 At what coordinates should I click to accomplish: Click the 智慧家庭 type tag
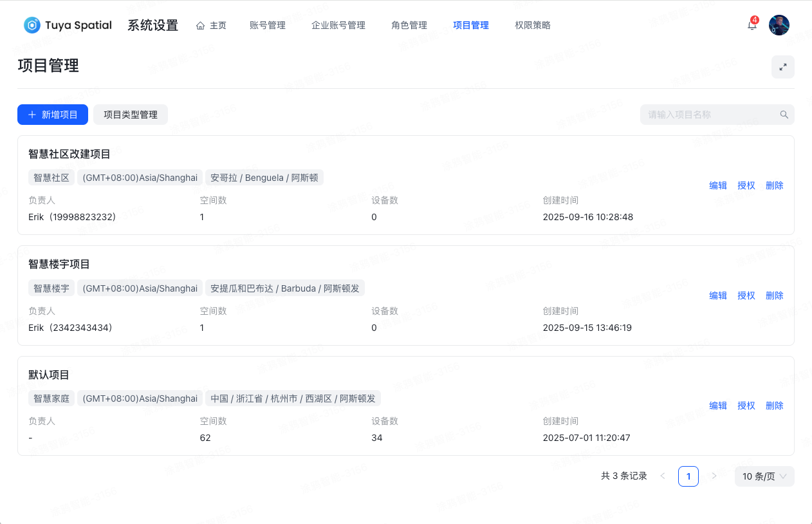51,398
